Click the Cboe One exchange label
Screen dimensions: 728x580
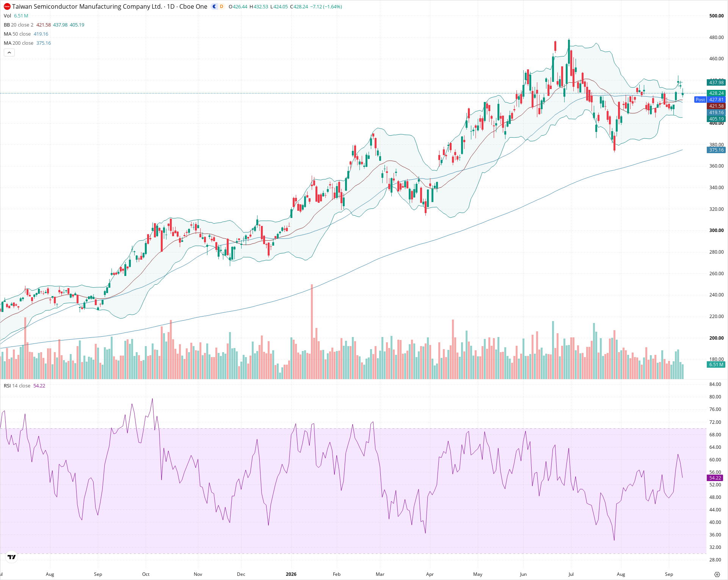click(x=193, y=6)
